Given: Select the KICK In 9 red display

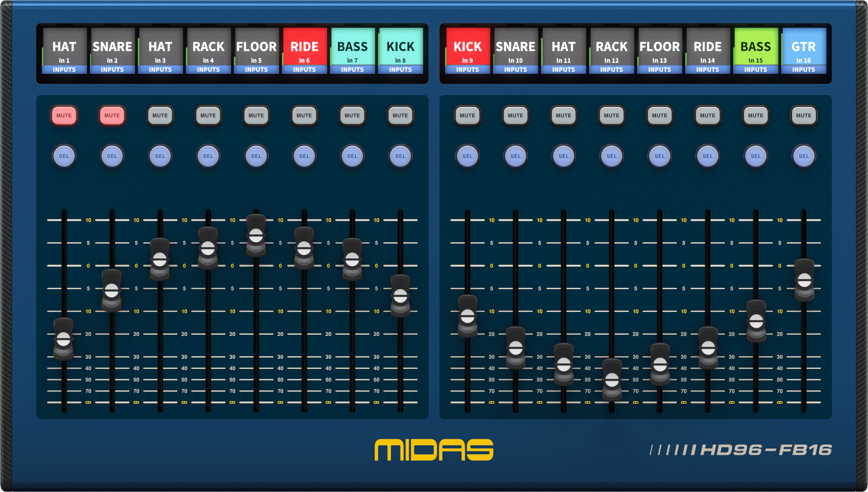Looking at the screenshot, I should pos(468,50).
